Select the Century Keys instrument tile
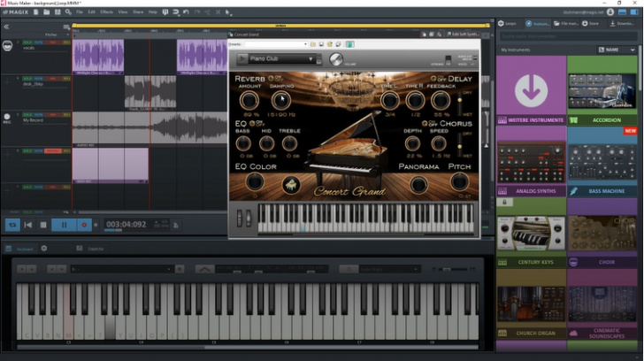 pyautogui.click(x=531, y=233)
